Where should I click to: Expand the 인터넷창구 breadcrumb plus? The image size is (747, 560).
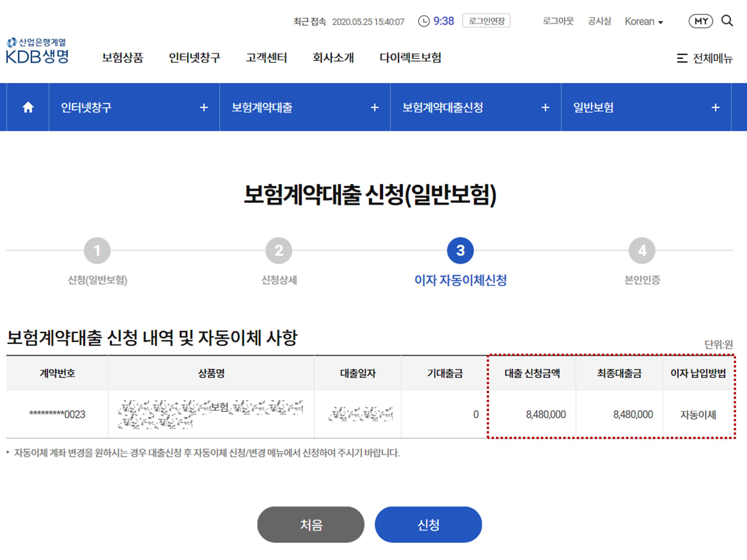pyautogui.click(x=204, y=108)
